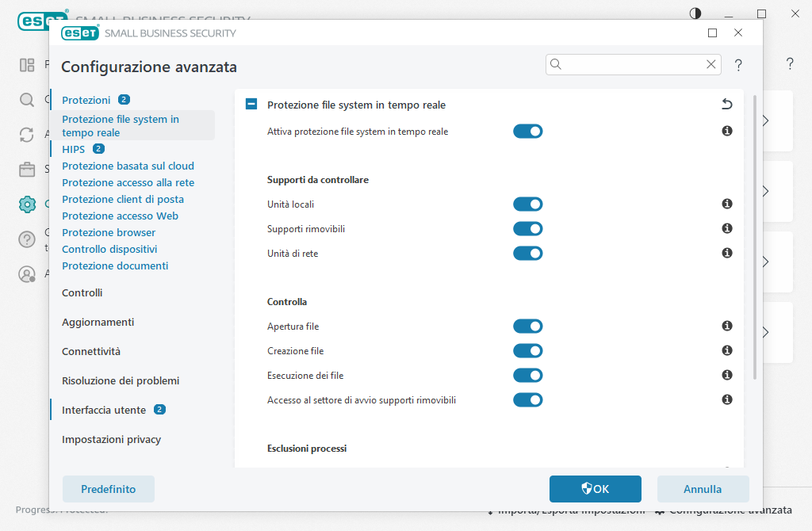Screen dimensions: 812x531
Task: Confirm changes with the OK button
Action: pyautogui.click(x=595, y=489)
